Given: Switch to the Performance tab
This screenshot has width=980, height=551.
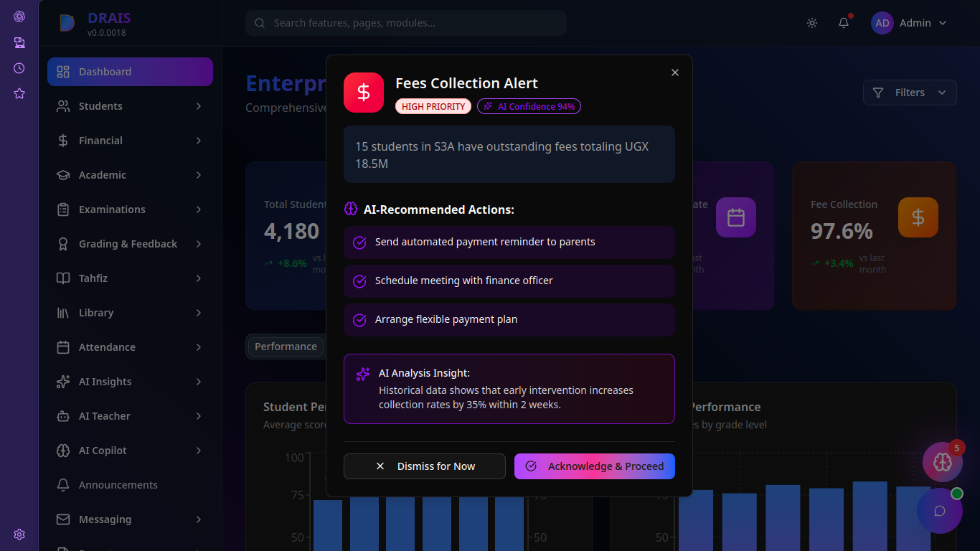Looking at the screenshot, I should point(286,347).
